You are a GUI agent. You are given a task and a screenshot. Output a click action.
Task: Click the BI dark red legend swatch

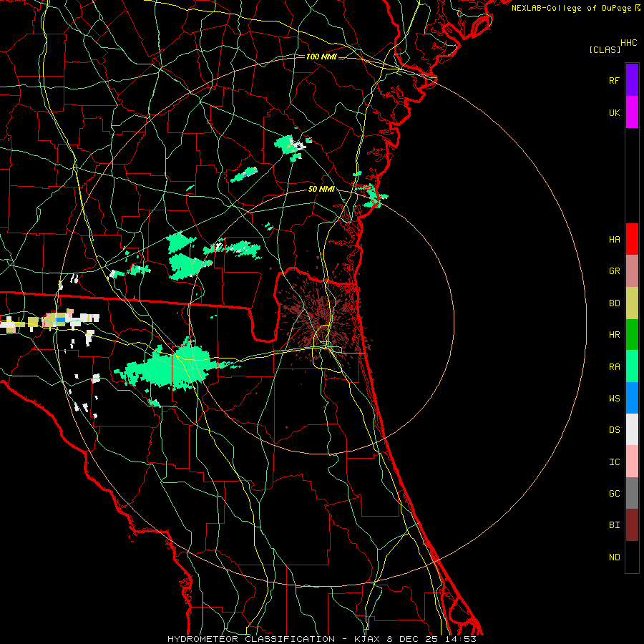pyautogui.click(x=632, y=525)
